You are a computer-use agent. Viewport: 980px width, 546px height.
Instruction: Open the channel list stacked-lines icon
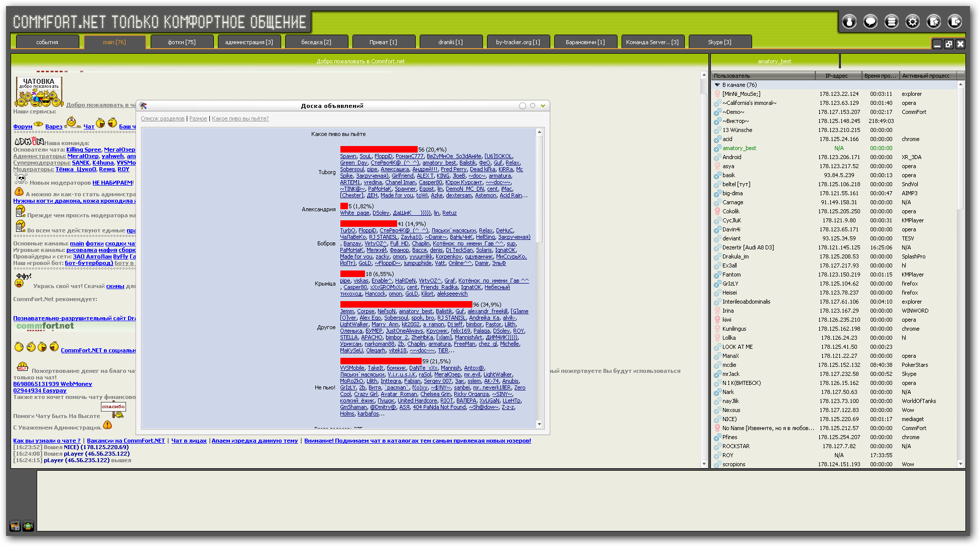[x=891, y=22]
